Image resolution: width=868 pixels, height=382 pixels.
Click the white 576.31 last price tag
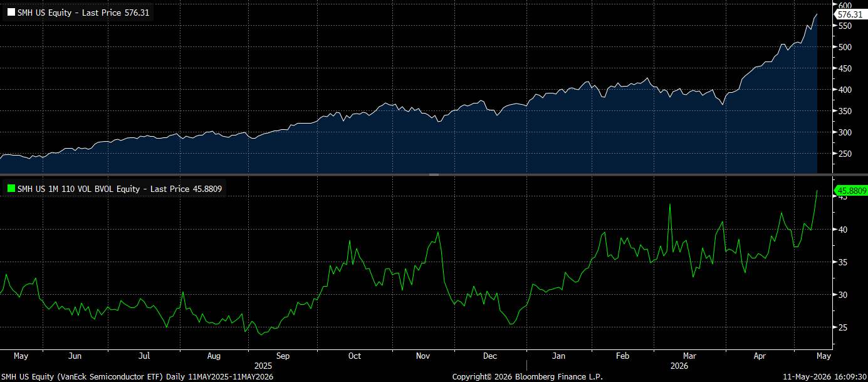click(x=851, y=14)
